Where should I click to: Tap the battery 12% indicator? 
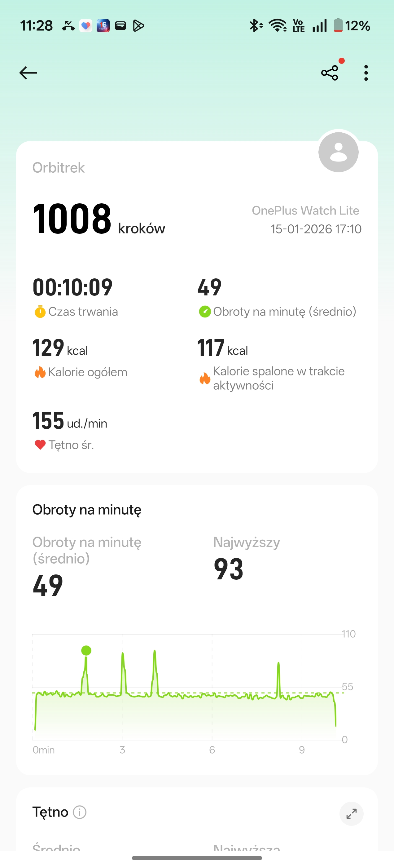point(352,26)
